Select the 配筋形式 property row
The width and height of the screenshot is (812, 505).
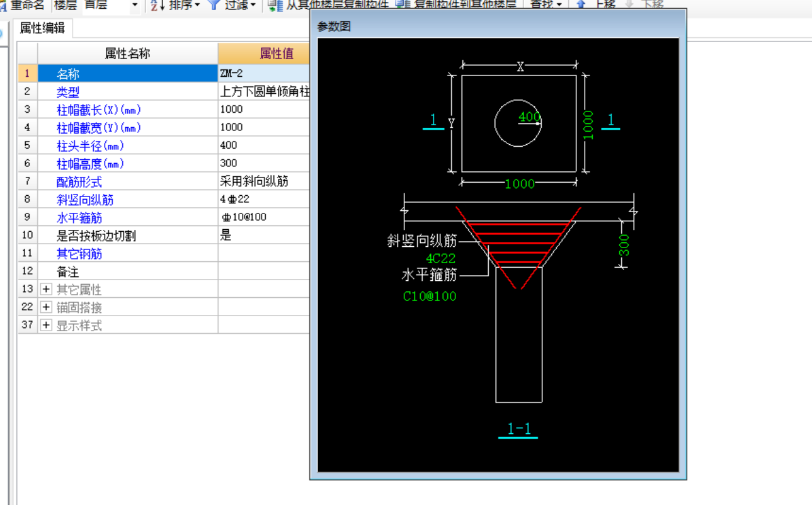[x=127, y=182]
